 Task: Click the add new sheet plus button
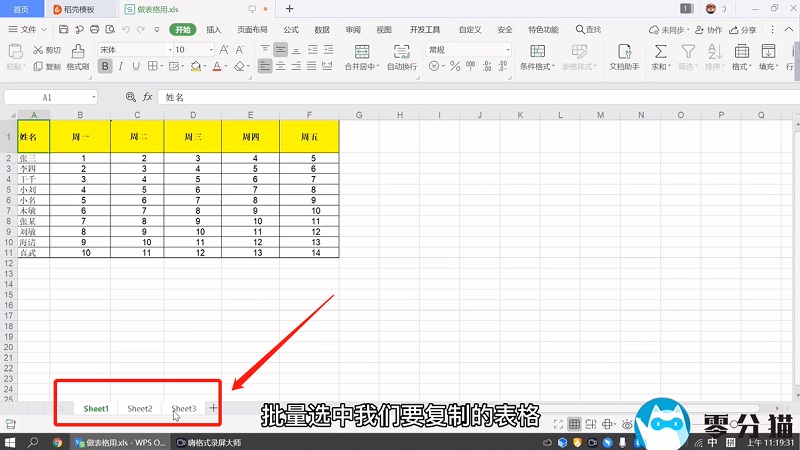[213, 408]
